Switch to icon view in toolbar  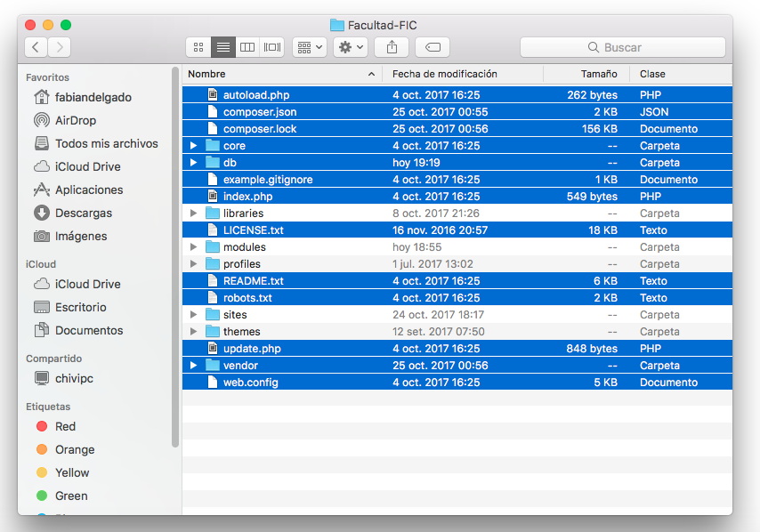point(198,47)
